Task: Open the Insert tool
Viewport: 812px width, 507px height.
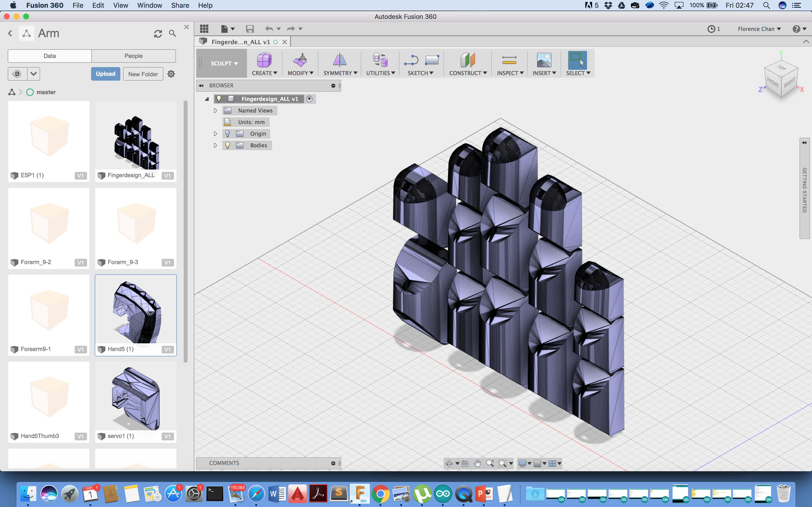Action: (x=544, y=64)
